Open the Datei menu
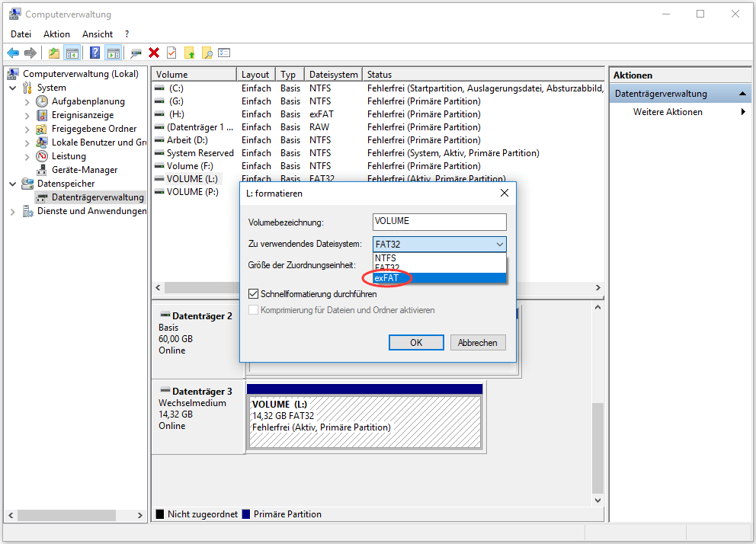756x544 pixels. pos(21,34)
